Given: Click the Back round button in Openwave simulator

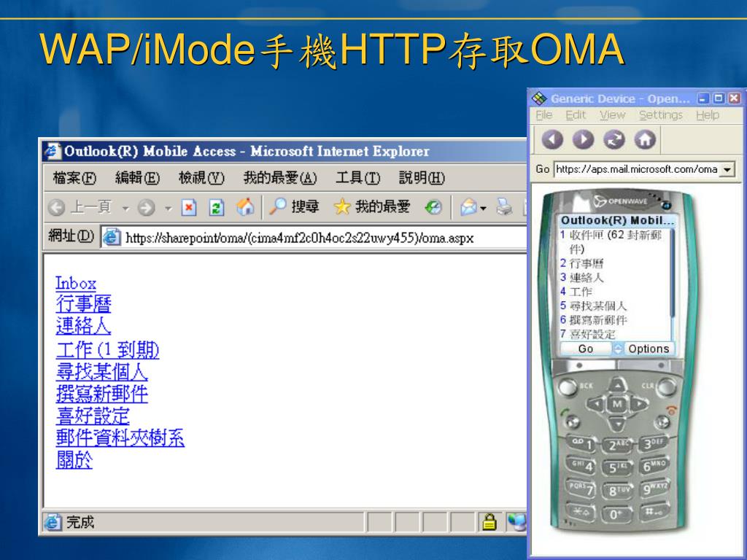Looking at the screenshot, I should click(552, 139).
